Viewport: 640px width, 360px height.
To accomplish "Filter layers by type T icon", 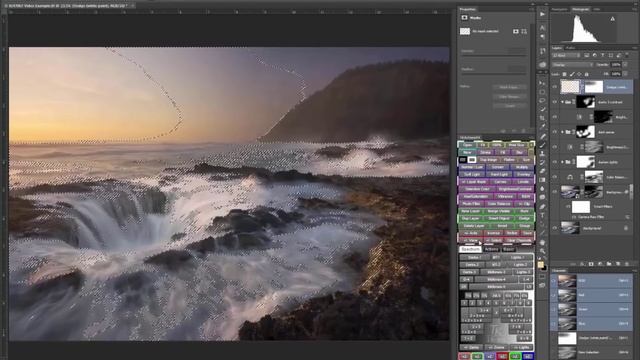I will tap(602, 55).
